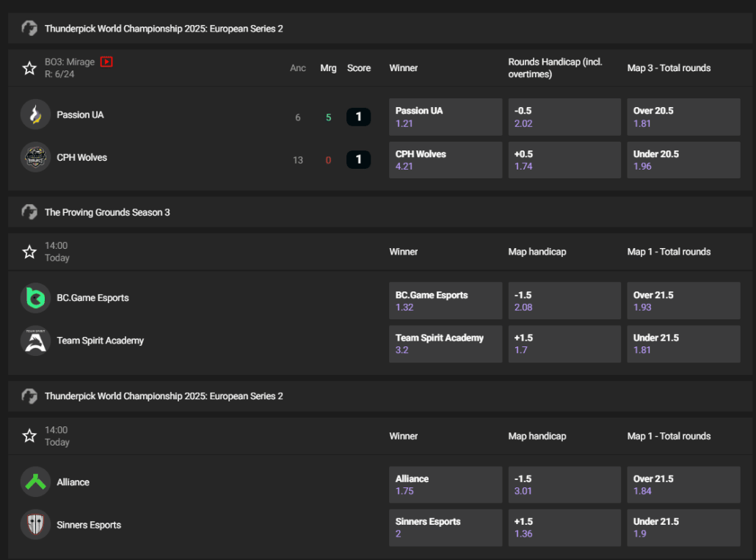
Task: Pick Under 21.5 at odds 1.9
Action: 683,528
